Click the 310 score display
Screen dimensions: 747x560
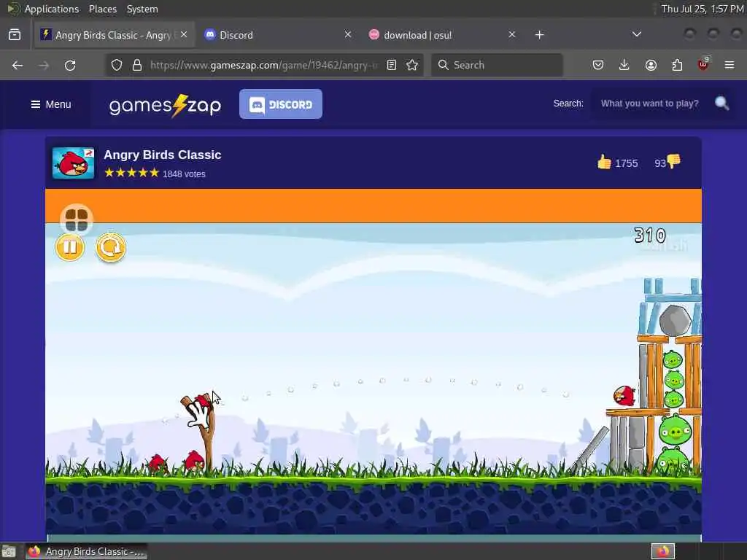click(x=650, y=236)
